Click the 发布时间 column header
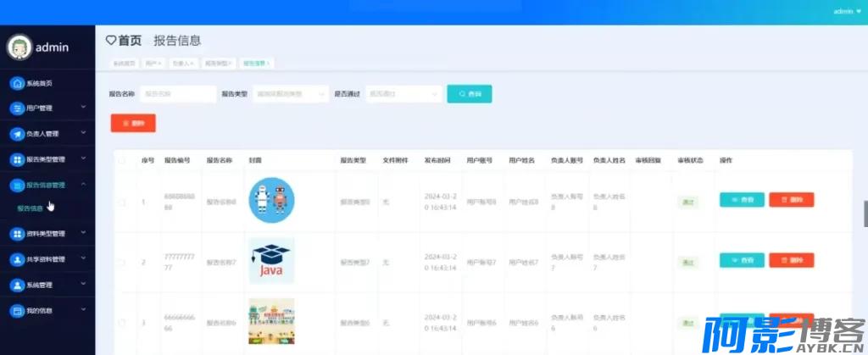Viewport: 868px width, 355px height. pos(437,161)
